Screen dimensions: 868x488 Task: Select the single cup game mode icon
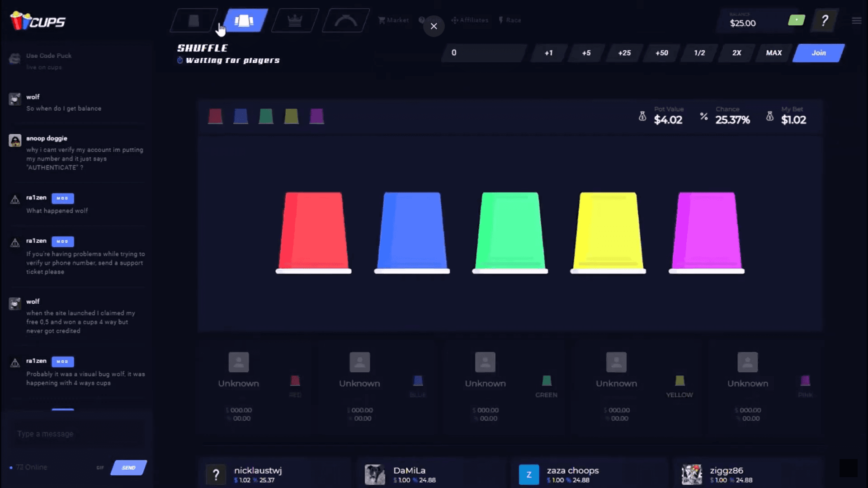click(193, 21)
